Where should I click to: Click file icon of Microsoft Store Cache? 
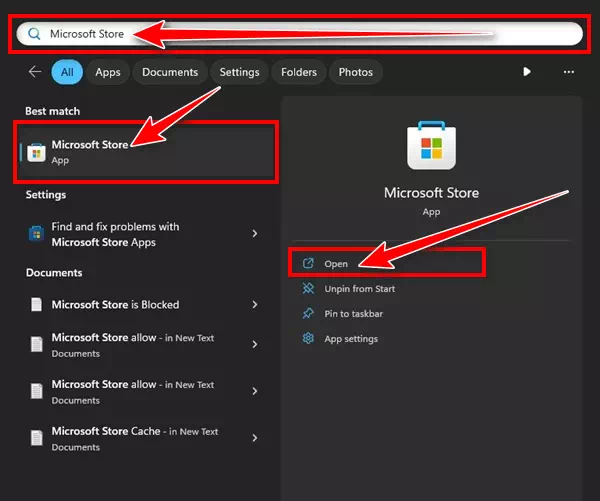pyautogui.click(x=37, y=438)
